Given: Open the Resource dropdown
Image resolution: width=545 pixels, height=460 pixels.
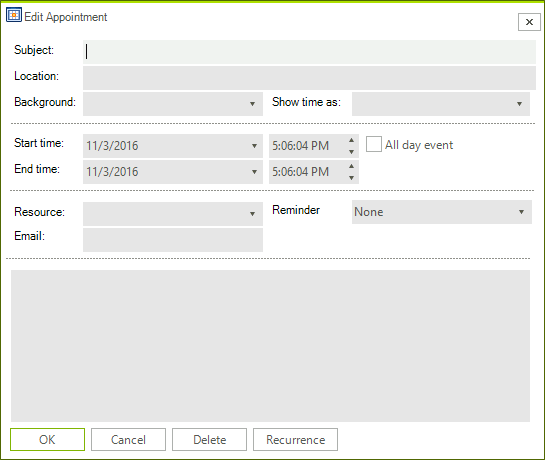Looking at the screenshot, I should pyautogui.click(x=252, y=213).
